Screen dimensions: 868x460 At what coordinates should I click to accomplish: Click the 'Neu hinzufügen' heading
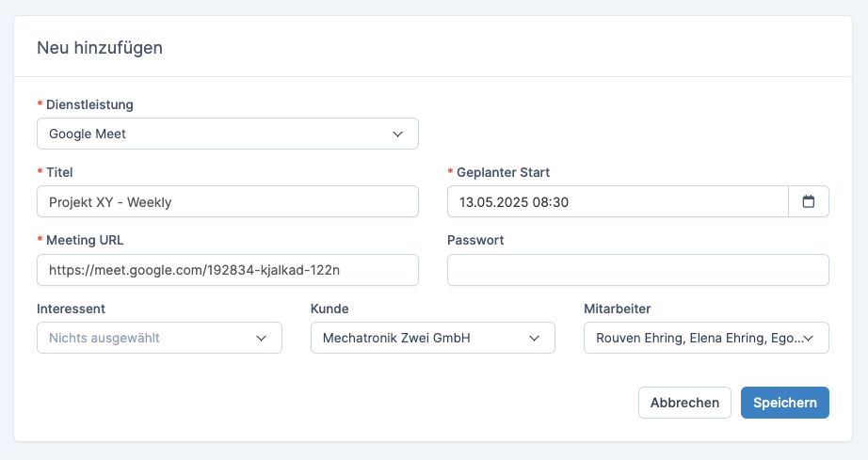(100, 48)
